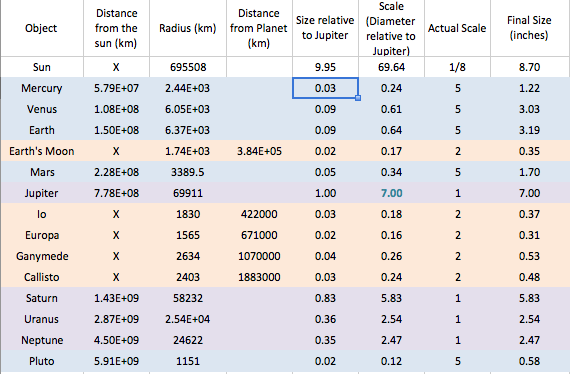Click Pluto's distance 5.91E+09
The height and width of the screenshot is (374, 570).
[x=116, y=361]
